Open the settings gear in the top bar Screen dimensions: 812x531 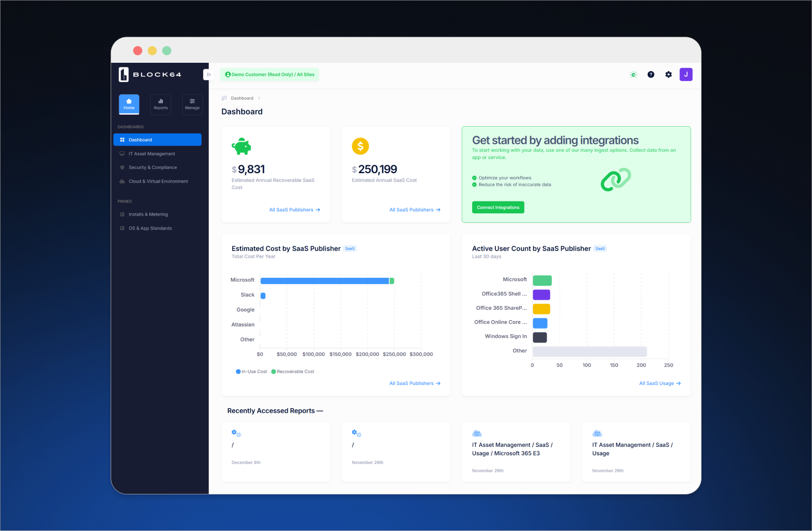point(669,74)
